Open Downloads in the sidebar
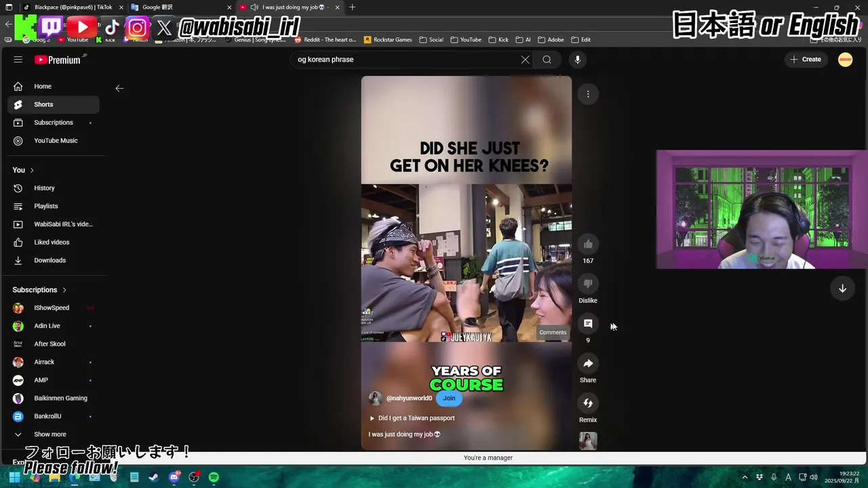Viewport: 868px width, 488px height. tap(53, 260)
